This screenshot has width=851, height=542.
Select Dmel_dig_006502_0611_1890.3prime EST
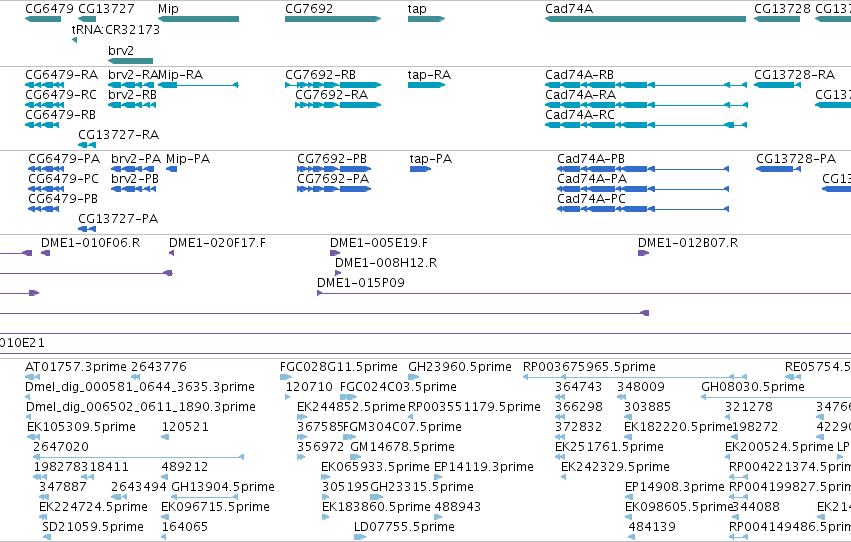coord(29,417)
